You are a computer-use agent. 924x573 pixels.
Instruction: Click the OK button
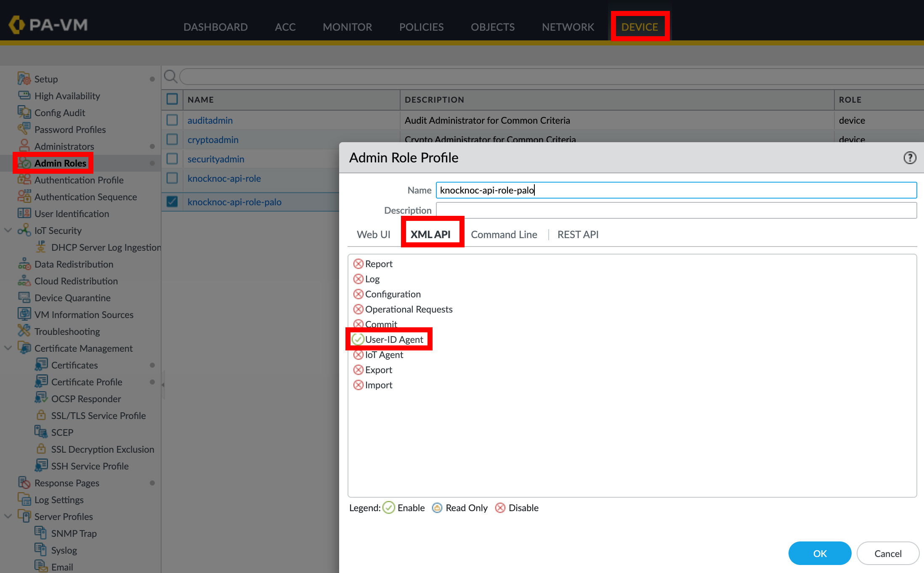819,553
